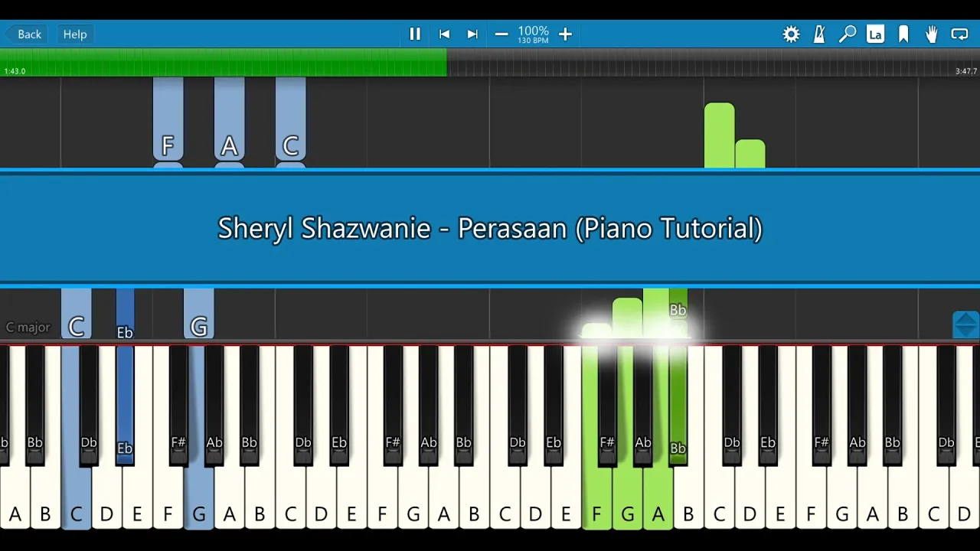Click the highlighted blue G piano key

coord(198,497)
